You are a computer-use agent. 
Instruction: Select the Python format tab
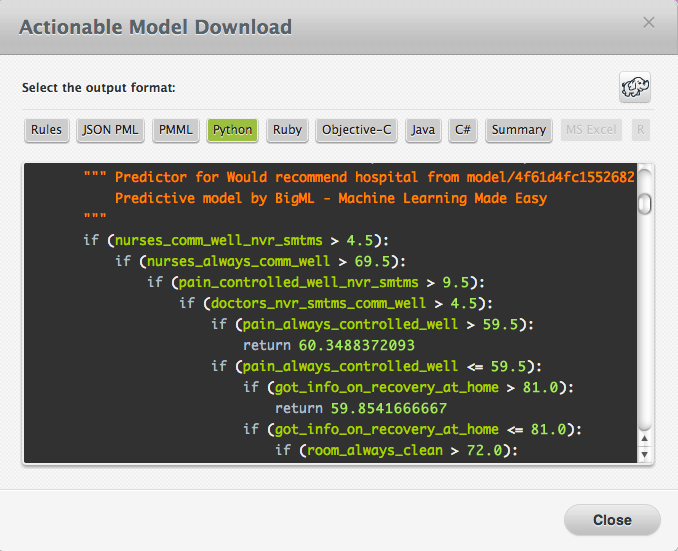pyautogui.click(x=232, y=130)
